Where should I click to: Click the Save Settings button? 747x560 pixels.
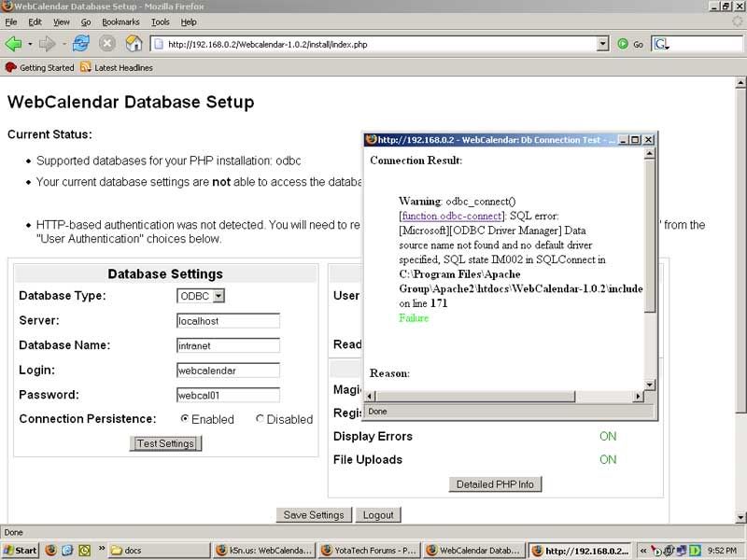tap(314, 515)
